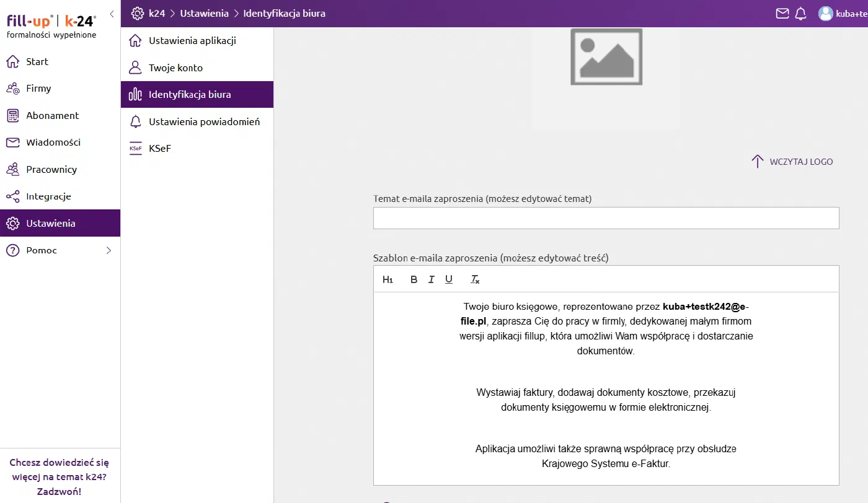Open Ustawienia powiadomień
This screenshot has width=868, height=503.
click(x=197, y=121)
